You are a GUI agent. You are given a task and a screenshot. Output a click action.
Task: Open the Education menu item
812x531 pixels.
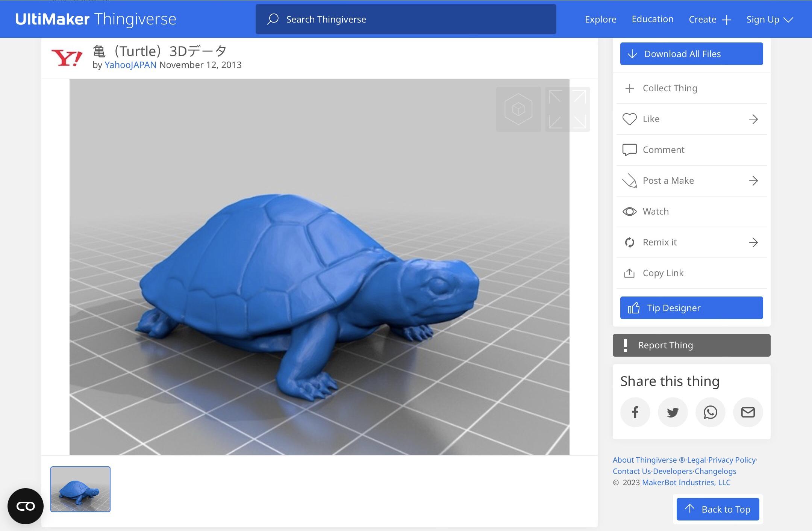(652, 19)
